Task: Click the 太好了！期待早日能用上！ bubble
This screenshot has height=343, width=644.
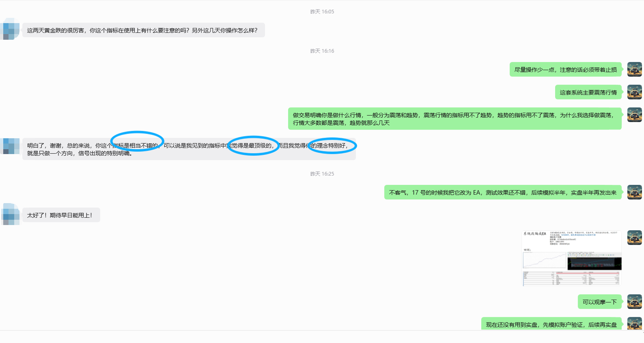Action: click(x=61, y=215)
